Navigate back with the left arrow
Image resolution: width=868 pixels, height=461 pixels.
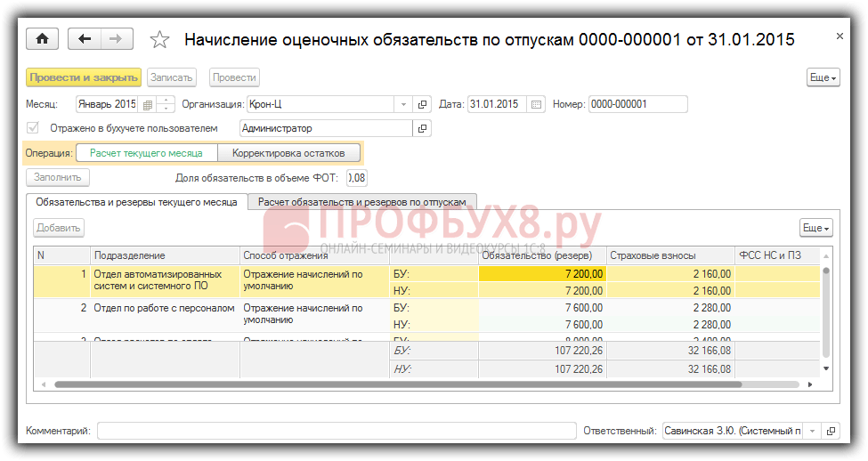[85, 39]
